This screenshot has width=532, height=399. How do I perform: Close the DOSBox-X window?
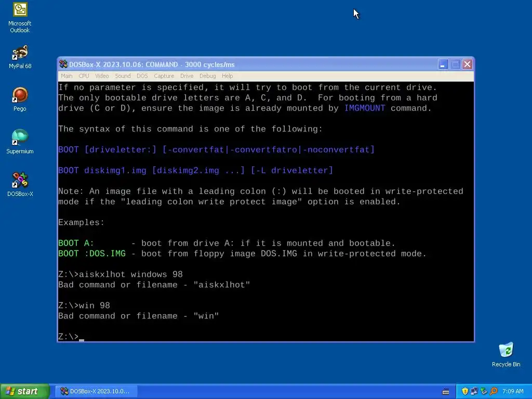[x=467, y=64]
